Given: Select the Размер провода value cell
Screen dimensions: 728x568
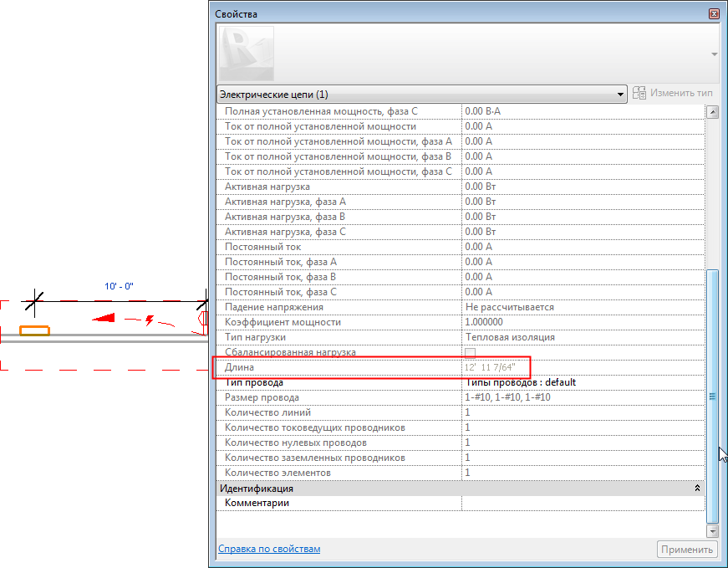Looking at the screenshot, I should point(583,397).
